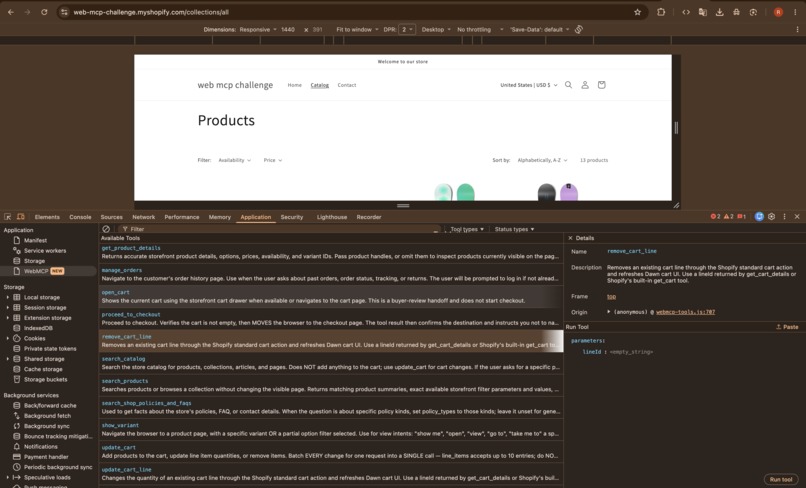Select the get_product_details tool row
This screenshot has height=488, width=806.
[331, 252]
